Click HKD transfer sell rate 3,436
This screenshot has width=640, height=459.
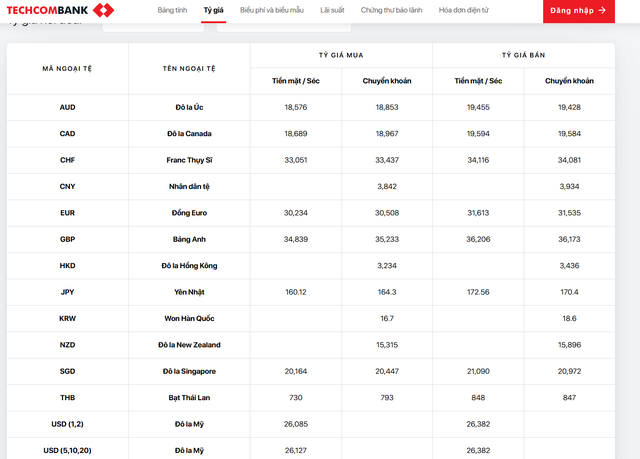click(x=569, y=266)
